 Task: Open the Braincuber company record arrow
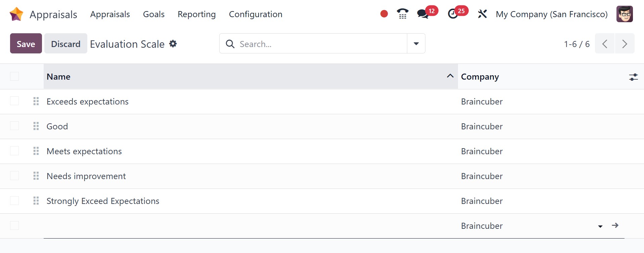coord(615,225)
